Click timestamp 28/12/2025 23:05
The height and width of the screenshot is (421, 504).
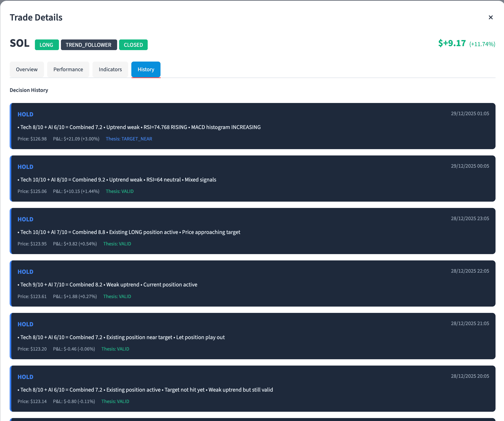coord(470,219)
